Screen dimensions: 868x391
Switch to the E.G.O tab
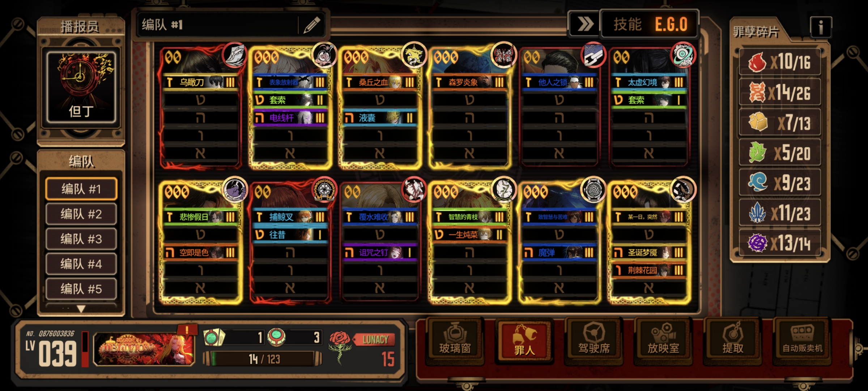(671, 25)
